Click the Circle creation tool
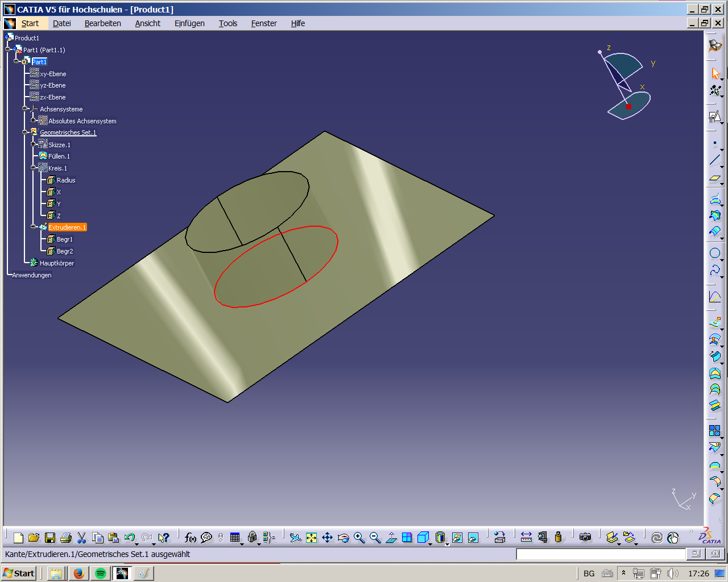Screen dimensions: 728x582 coord(715,253)
